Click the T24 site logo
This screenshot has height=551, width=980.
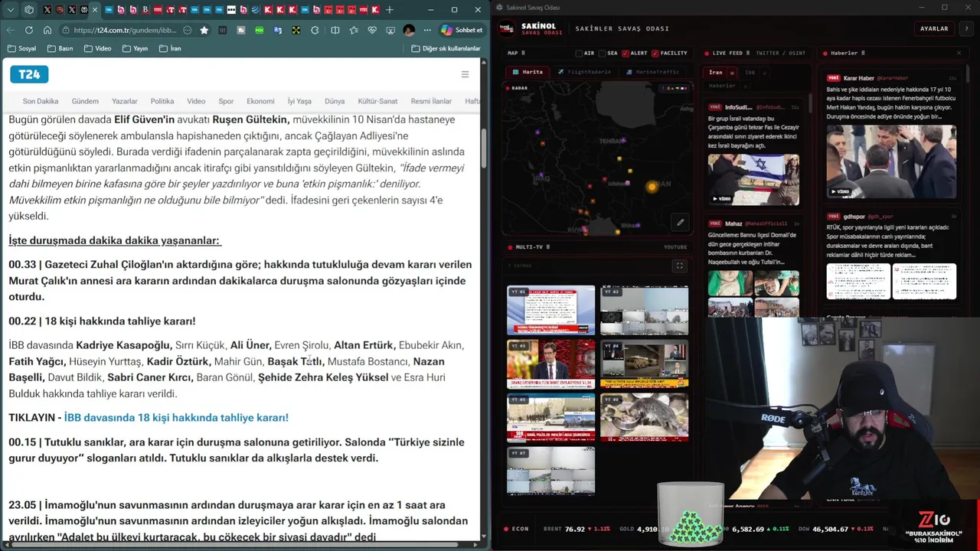pos(29,74)
